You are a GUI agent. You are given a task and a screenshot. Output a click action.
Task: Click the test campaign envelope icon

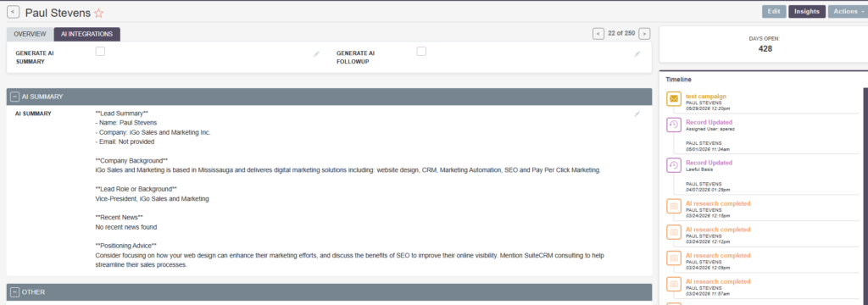pyautogui.click(x=674, y=99)
